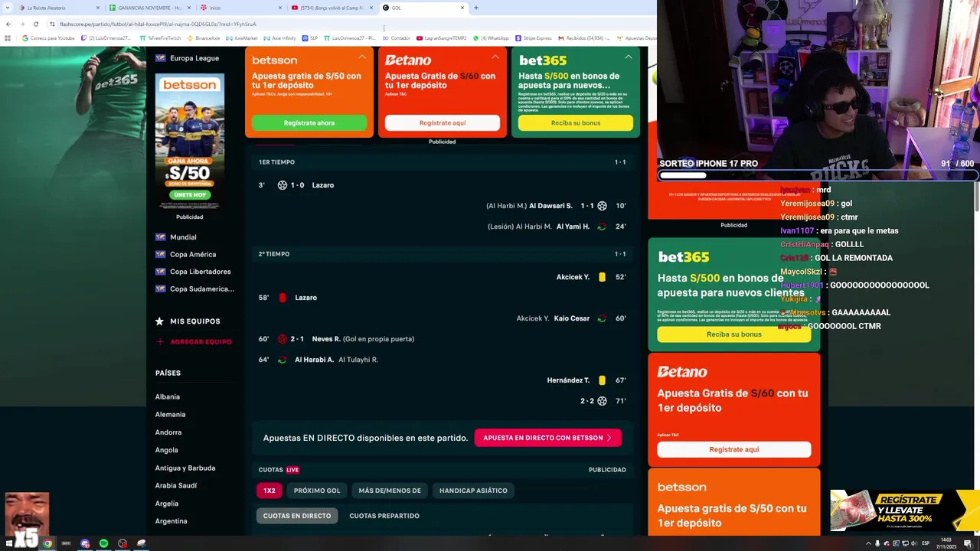The image size is (980, 551).
Task: Switch to Cuotas en directo
Action: 297,516
